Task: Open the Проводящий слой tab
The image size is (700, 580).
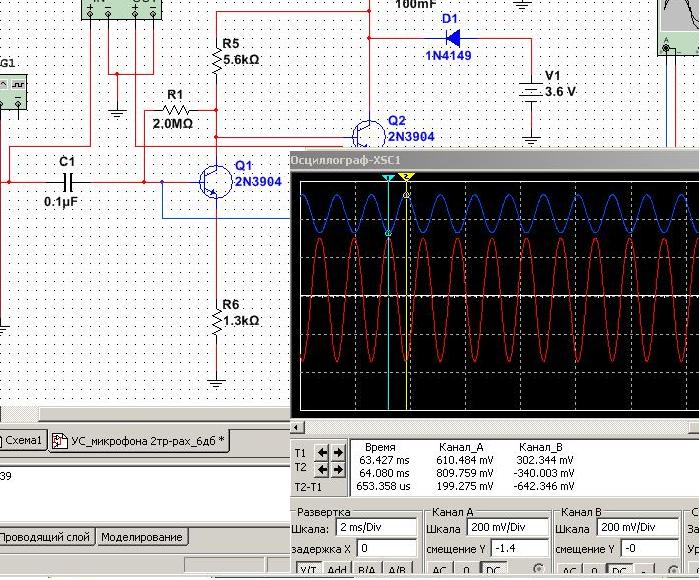Action: tap(45, 537)
